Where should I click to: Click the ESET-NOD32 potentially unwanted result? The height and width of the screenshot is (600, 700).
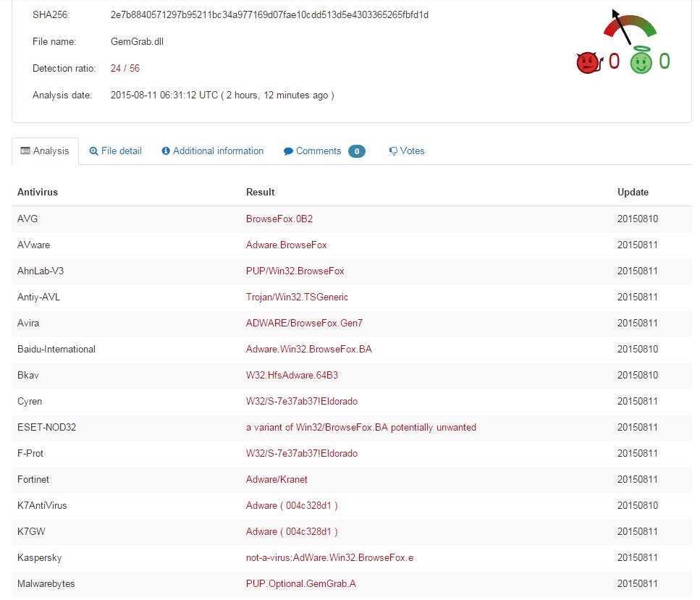[361, 427]
